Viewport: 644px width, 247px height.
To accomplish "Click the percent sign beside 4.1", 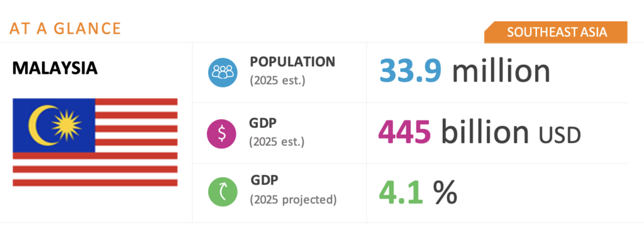I will point(445,192).
